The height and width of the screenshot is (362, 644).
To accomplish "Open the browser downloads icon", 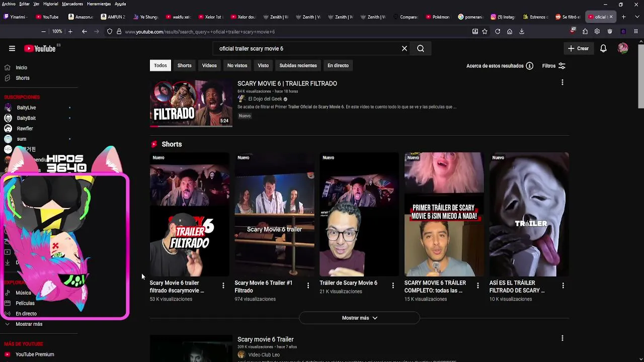I will (x=522, y=31).
